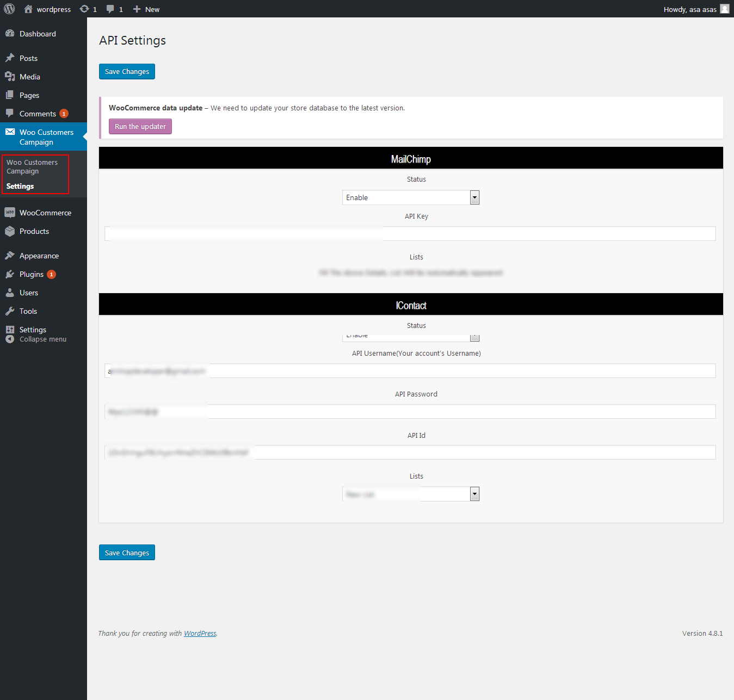This screenshot has width=734, height=700.
Task: Click the IContact section header
Action: (x=411, y=305)
